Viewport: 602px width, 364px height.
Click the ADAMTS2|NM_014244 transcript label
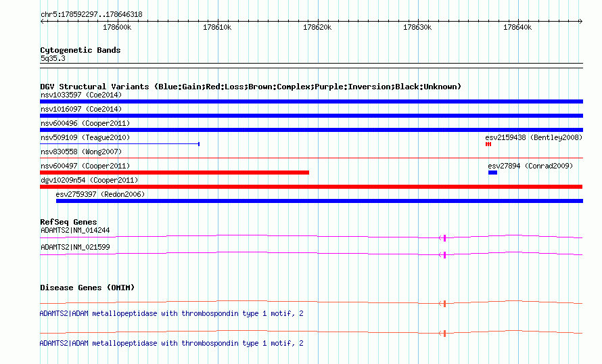[75, 231]
